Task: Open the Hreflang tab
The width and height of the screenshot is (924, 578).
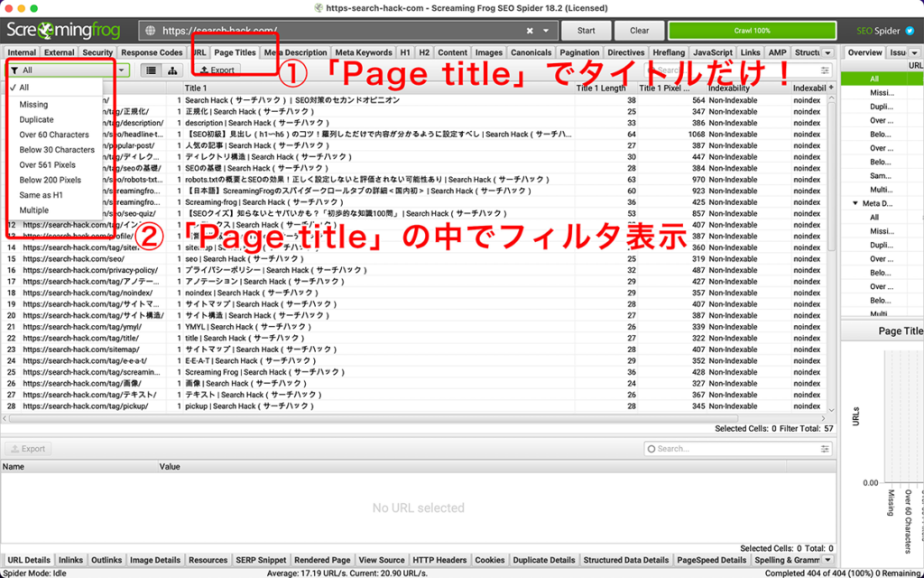Action: coord(669,52)
